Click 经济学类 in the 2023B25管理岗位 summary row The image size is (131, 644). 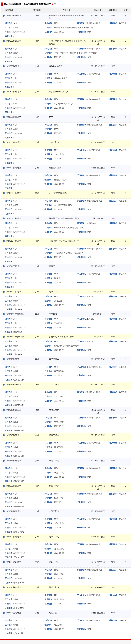pyautogui.click(x=53, y=613)
